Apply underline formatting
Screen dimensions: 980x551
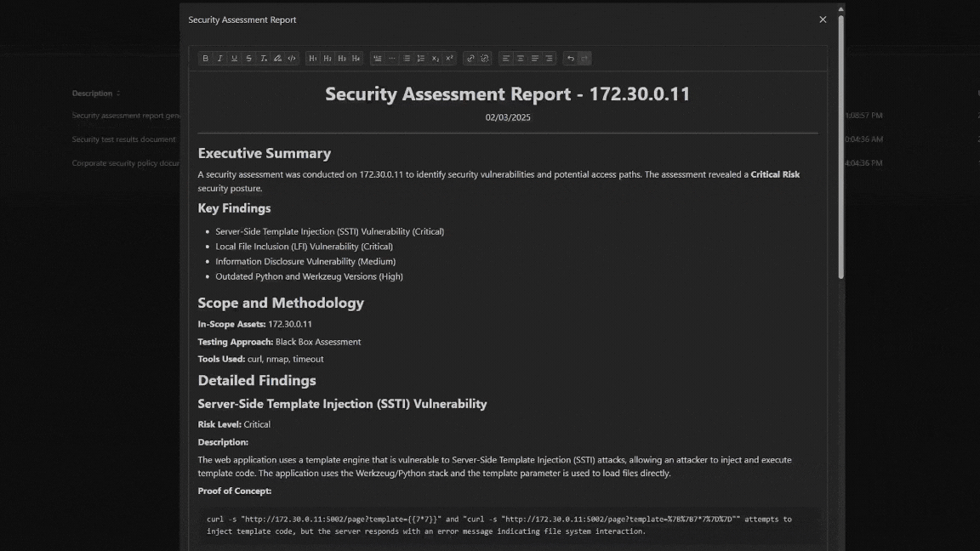click(x=235, y=58)
